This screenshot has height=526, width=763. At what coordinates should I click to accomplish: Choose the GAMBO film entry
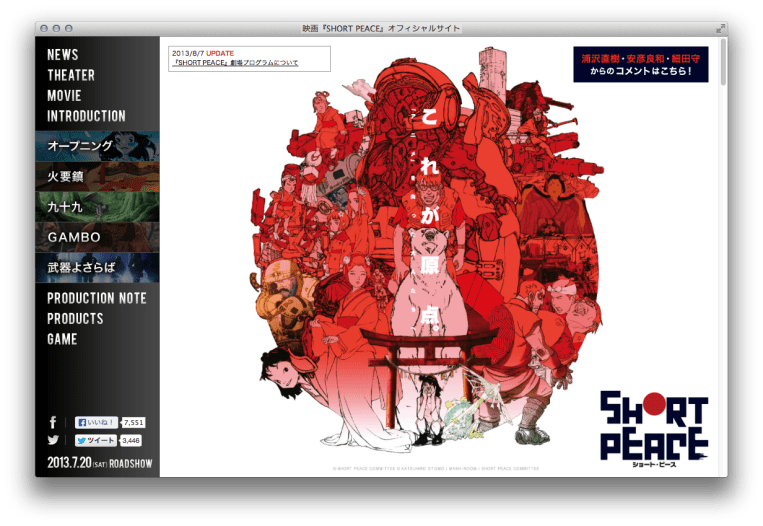click(x=97, y=237)
